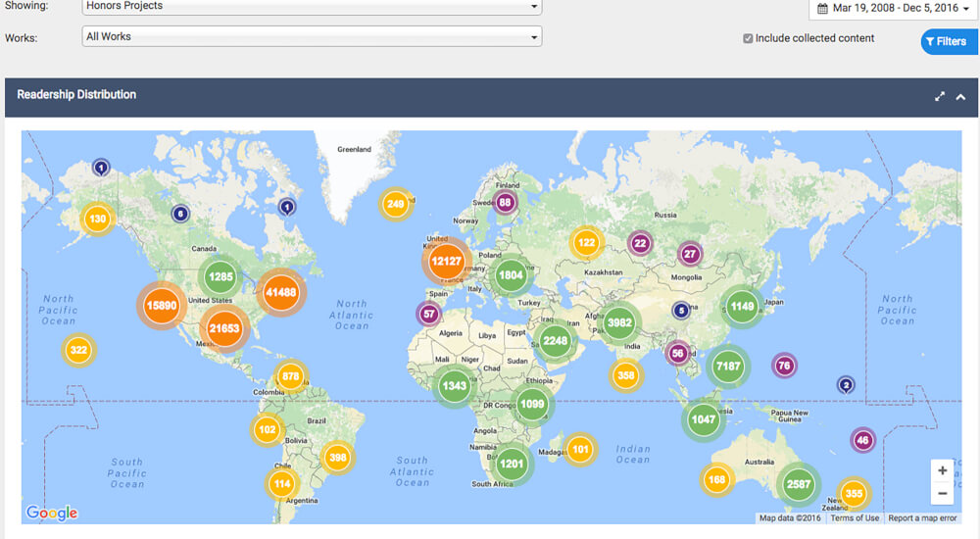
Task: Zoom in the map with plus button
Action: pyautogui.click(x=942, y=470)
